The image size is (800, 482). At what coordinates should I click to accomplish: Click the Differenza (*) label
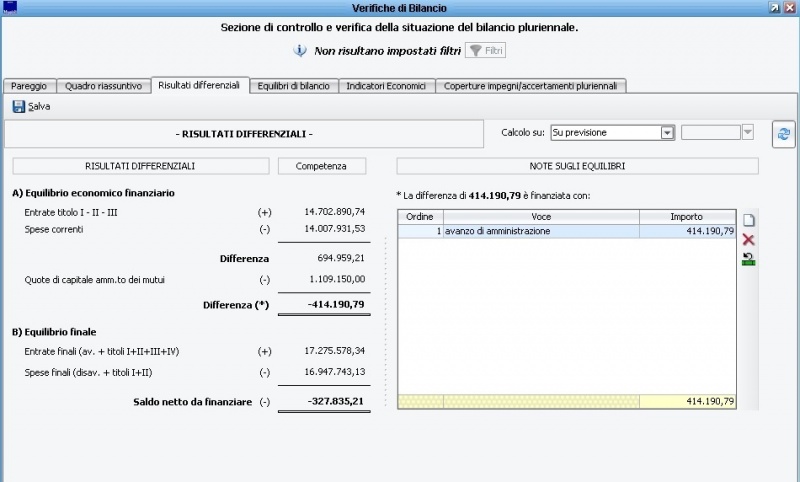[236, 305]
